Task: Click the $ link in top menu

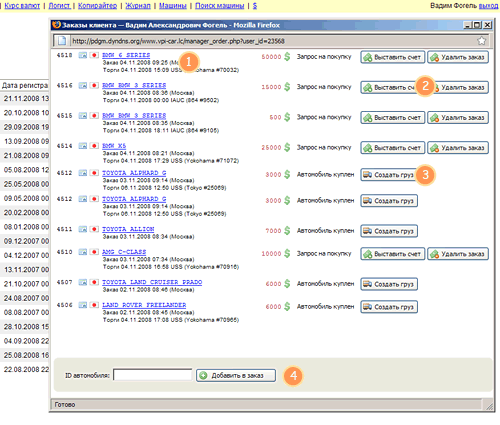Action: [x=255, y=6]
